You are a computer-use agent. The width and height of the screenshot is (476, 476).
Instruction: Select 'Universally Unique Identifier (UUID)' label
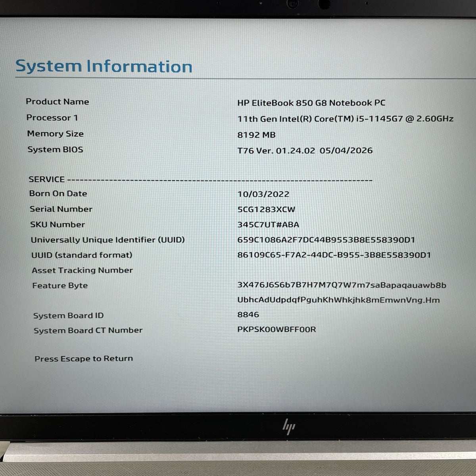pyautogui.click(x=108, y=240)
